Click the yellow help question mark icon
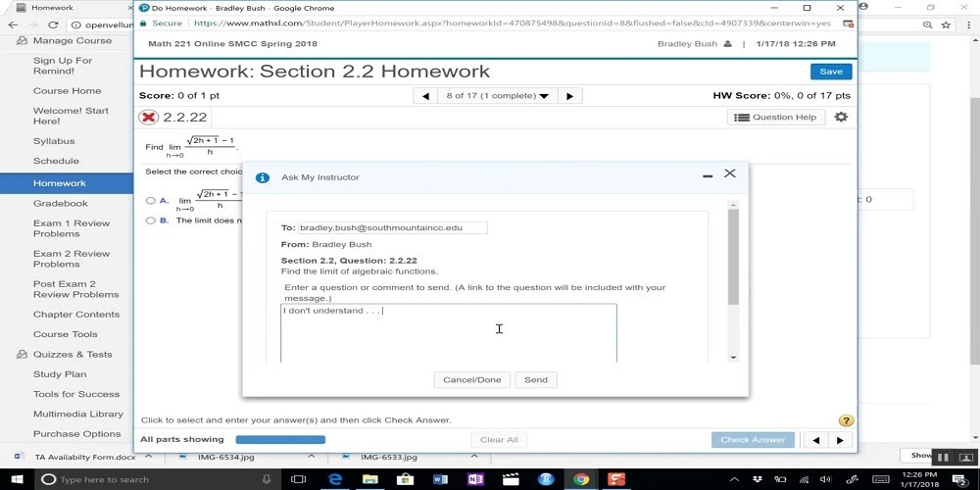Viewport: 980px width, 490px height. point(846,420)
